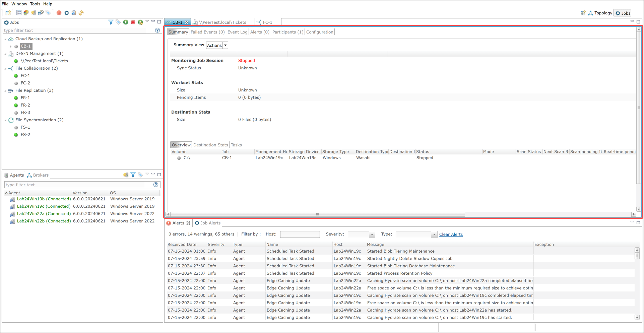Select the Destination Stats sub-tab
The image size is (644, 333).
pos(210,145)
